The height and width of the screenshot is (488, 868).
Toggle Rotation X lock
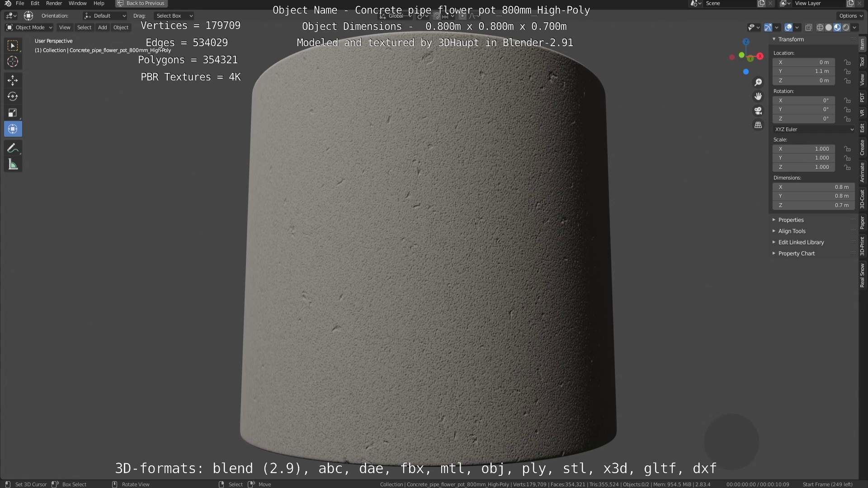847,101
